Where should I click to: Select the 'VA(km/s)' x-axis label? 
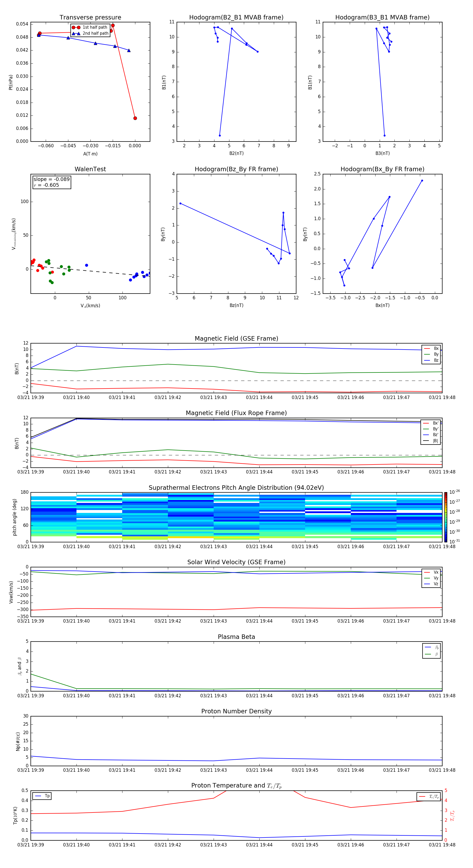click(90, 306)
